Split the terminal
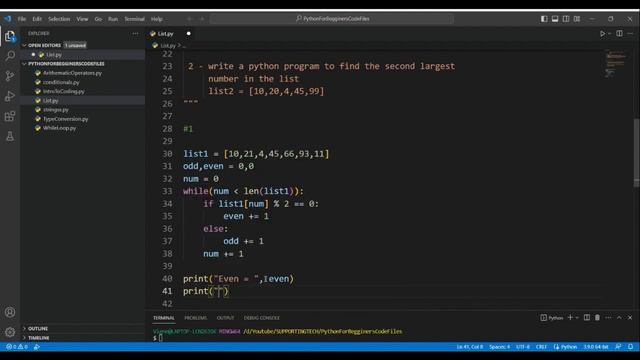This screenshot has width=640, height=360. pos(587,318)
